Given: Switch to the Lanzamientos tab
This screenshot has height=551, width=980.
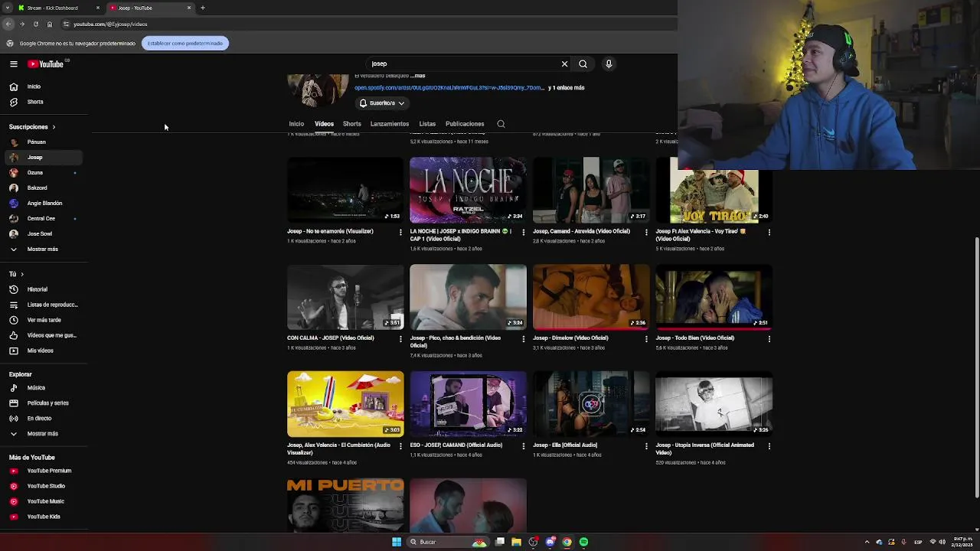Looking at the screenshot, I should point(389,124).
